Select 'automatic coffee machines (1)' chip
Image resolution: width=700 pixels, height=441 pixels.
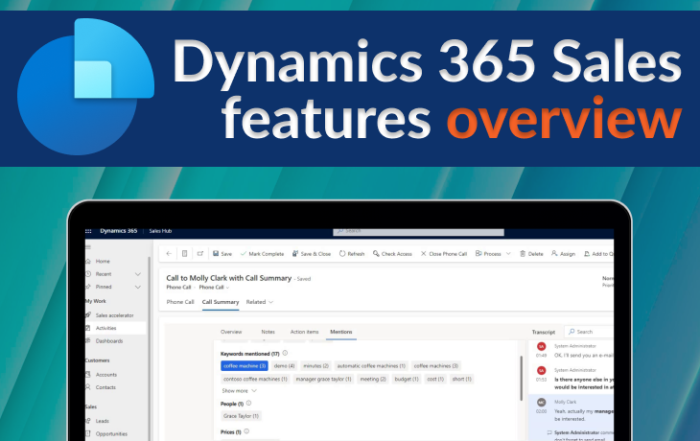coord(371,366)
